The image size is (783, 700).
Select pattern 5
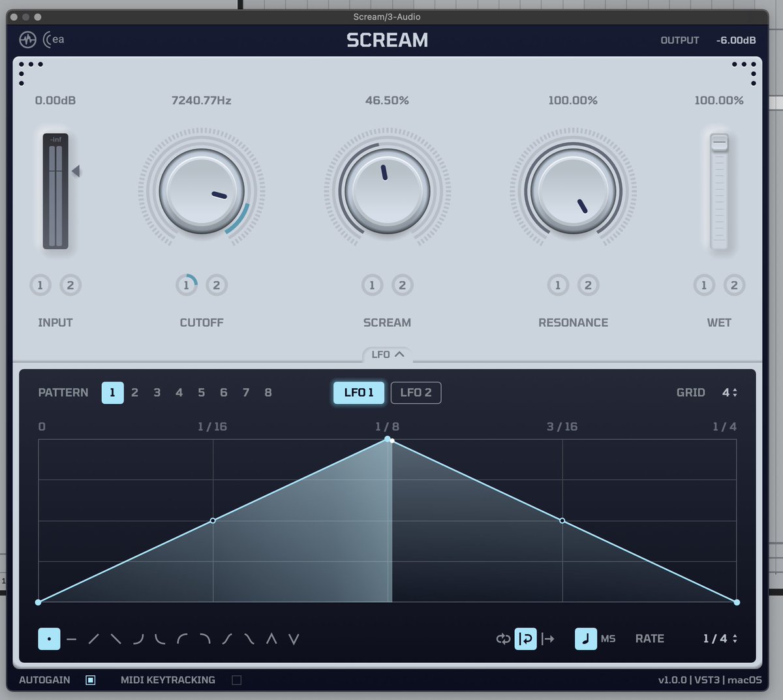pos(201,392)
